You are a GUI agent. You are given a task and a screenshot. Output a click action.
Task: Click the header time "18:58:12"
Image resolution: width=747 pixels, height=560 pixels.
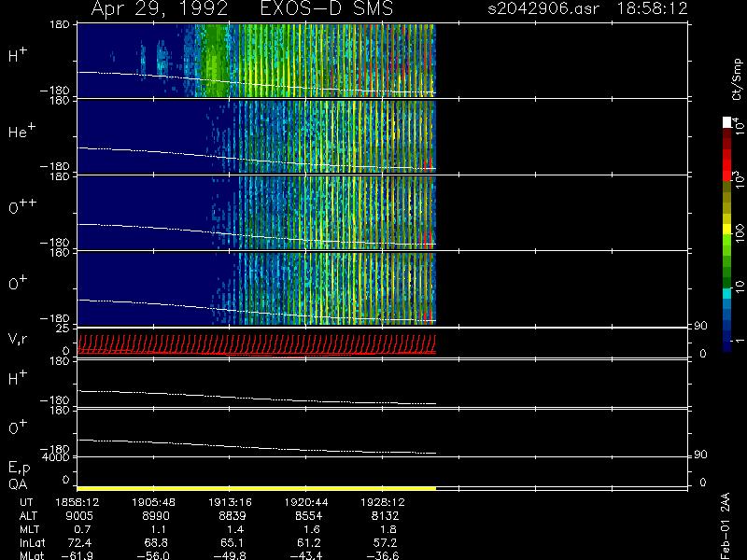coord(652,8)
